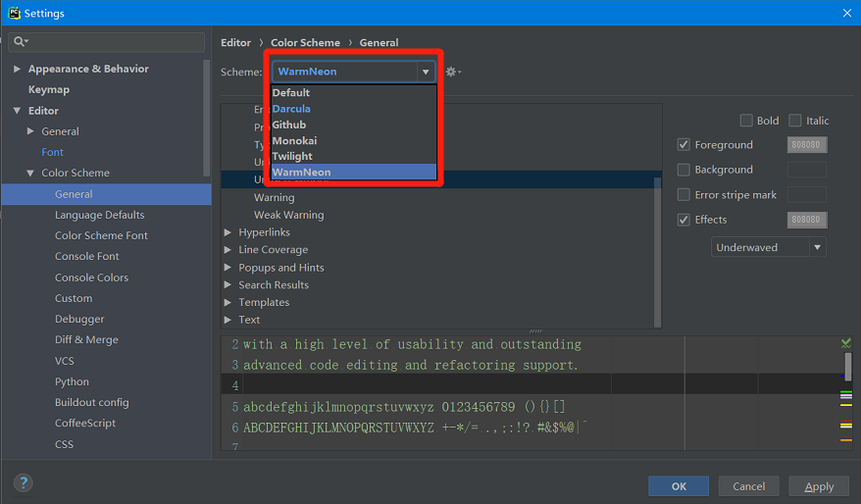
Task: Expand Appearance & Behavior section
Action: 17,70
